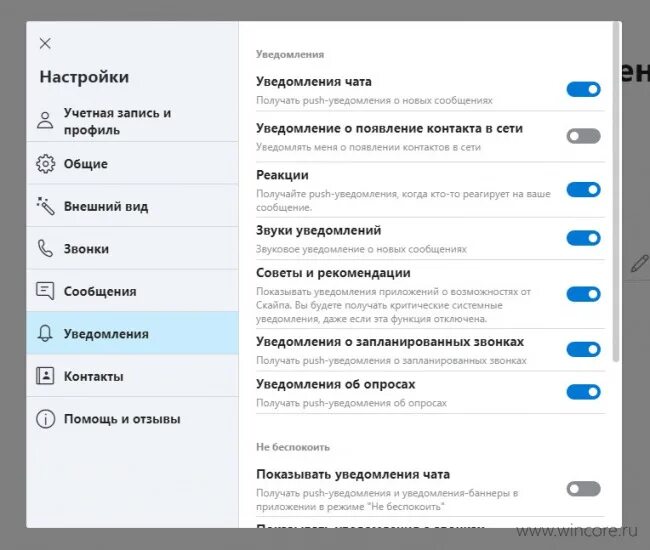Enable the contact online notification toggle
The image size is (650, 550).
tap(583, 136)
